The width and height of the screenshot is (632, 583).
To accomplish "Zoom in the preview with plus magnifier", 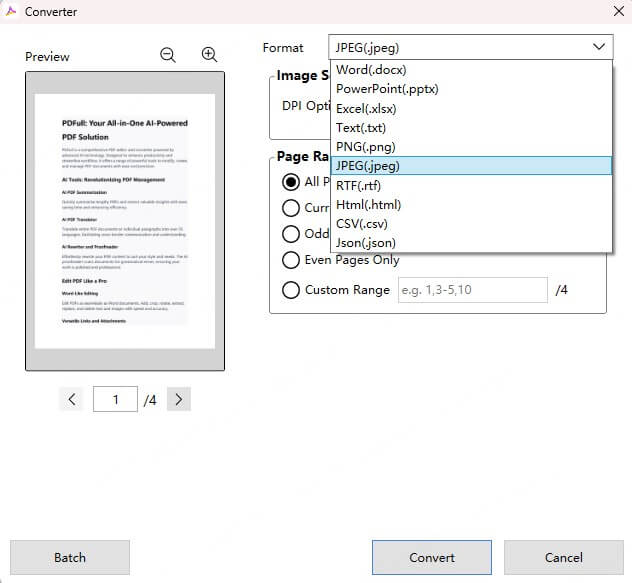I will tap(209, 55).
